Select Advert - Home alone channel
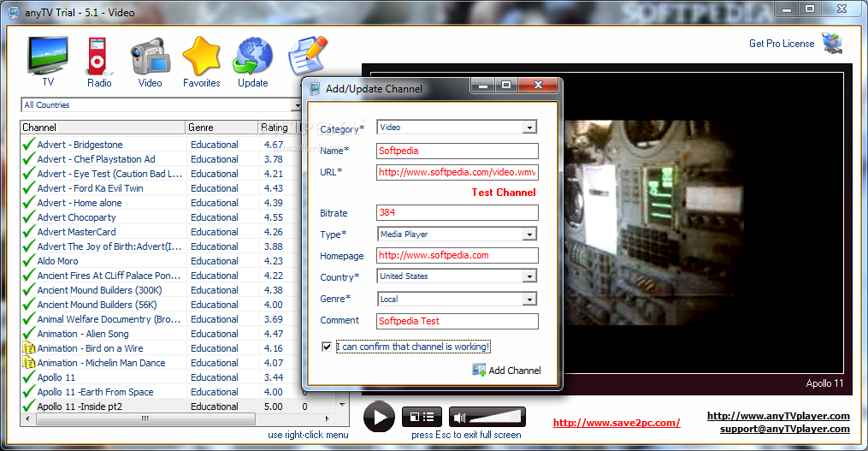 [x=80, y=203]
